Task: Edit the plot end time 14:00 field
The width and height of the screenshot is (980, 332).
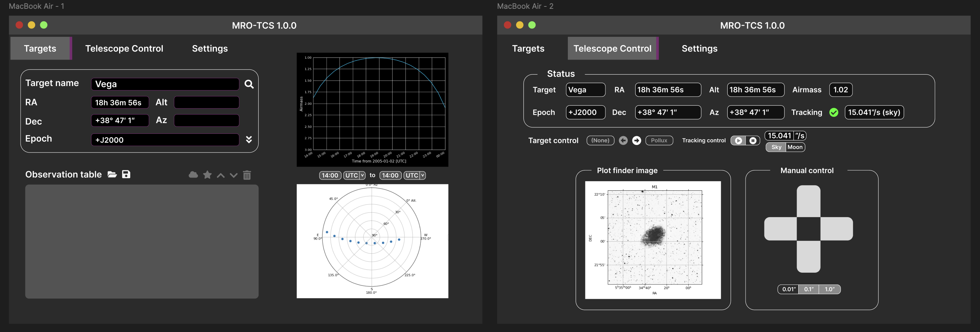Action: click(390, 175)
